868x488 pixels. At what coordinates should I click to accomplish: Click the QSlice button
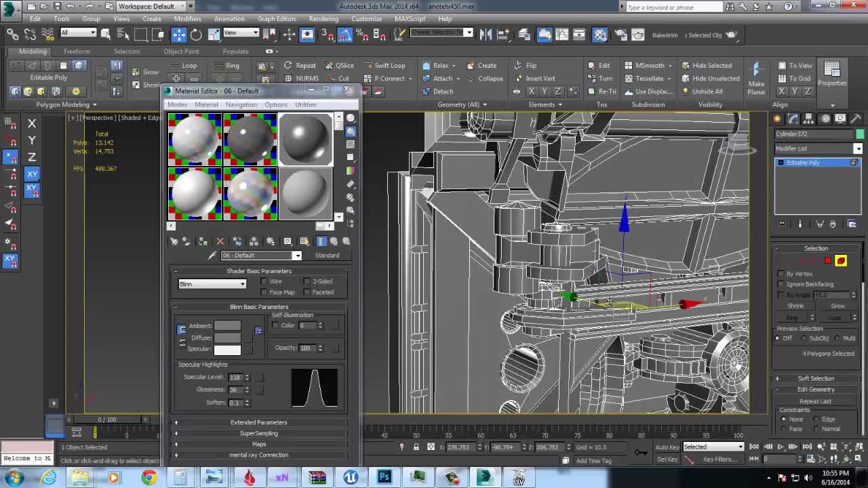[338, 66]
